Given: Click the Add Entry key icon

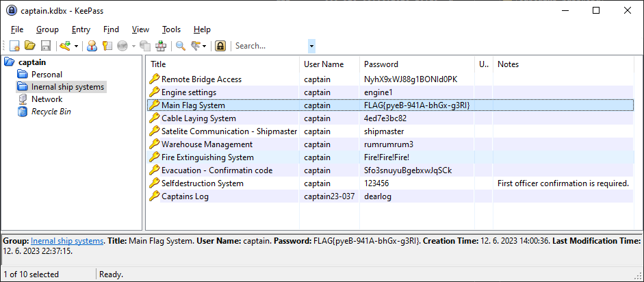Looking at the screenshot, I should pos(65,46).
